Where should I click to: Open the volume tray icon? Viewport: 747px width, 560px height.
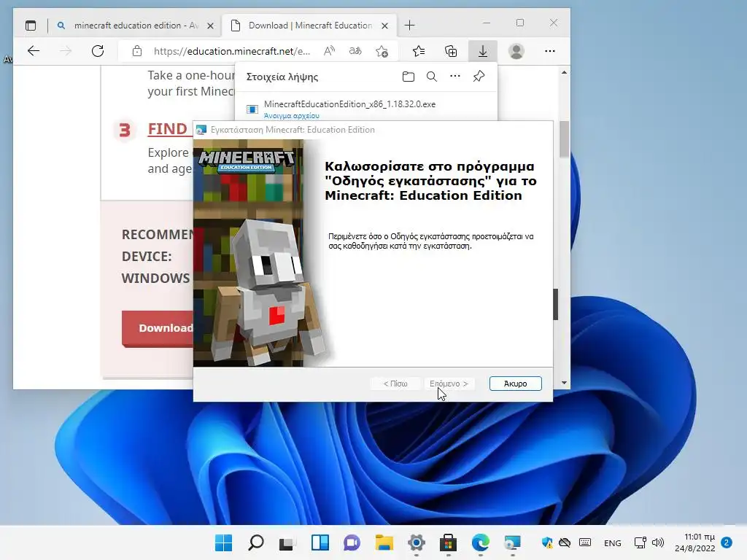coord(658,542)
